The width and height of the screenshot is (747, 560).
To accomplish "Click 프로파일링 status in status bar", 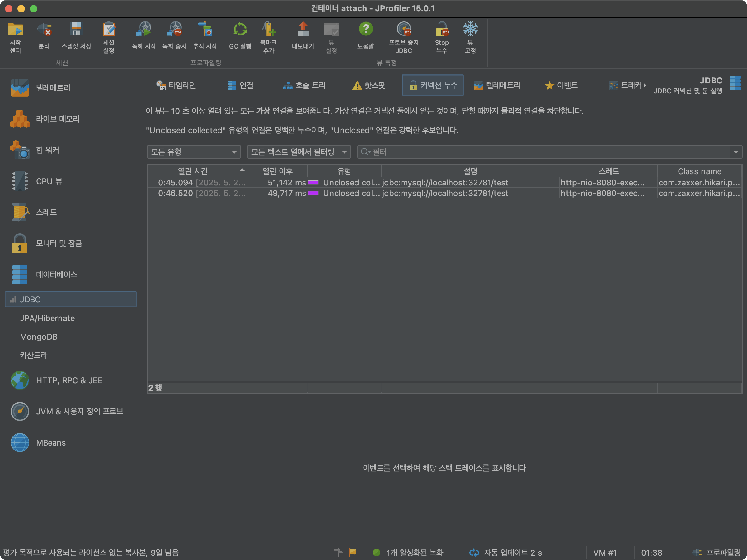I will click(x=716, y=553).
